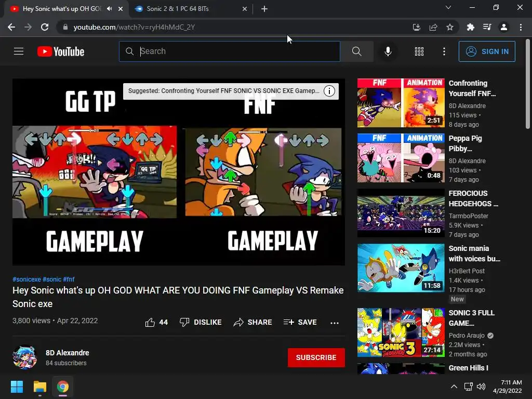Close the Hey Sonic YouTube tab
The height and width of the screenshot is (399, 532).
[121, 9]
